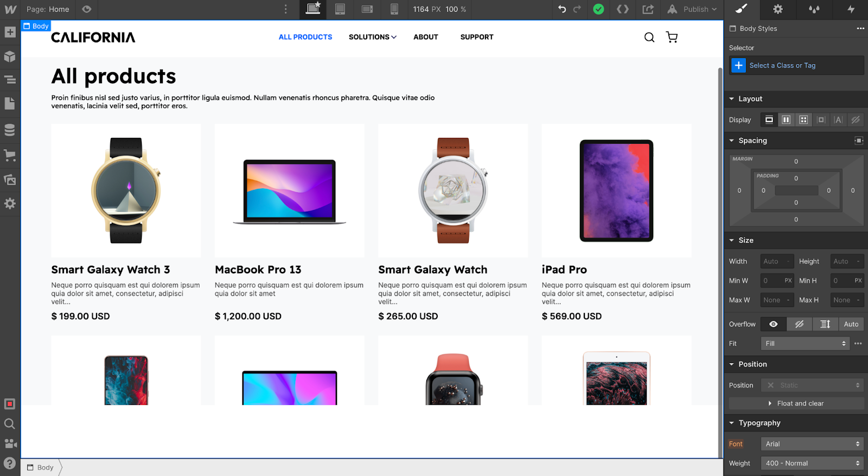Set display to Flex
The height and width of the screenshot is (476, 868).
[786, 120]
